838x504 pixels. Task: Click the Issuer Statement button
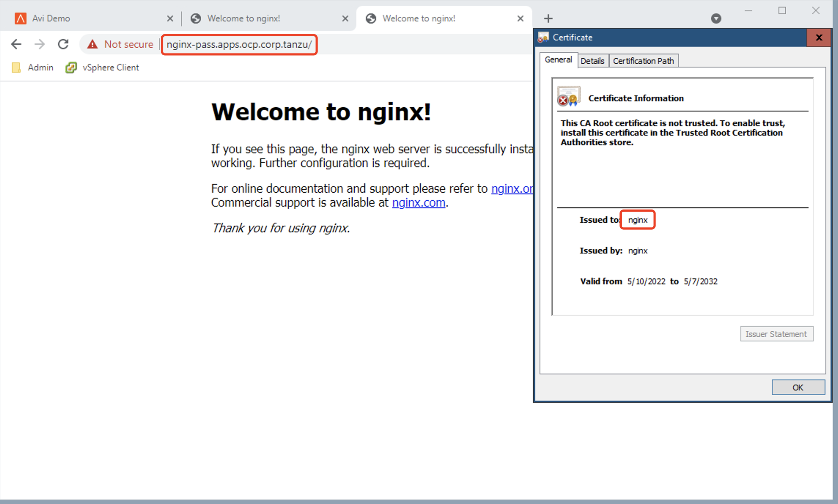click(776, 334)
